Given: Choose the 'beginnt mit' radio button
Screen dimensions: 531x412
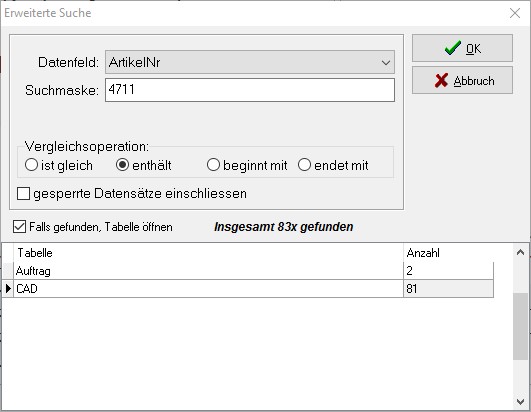Looking at the screenshot, I should pos(213,165).
